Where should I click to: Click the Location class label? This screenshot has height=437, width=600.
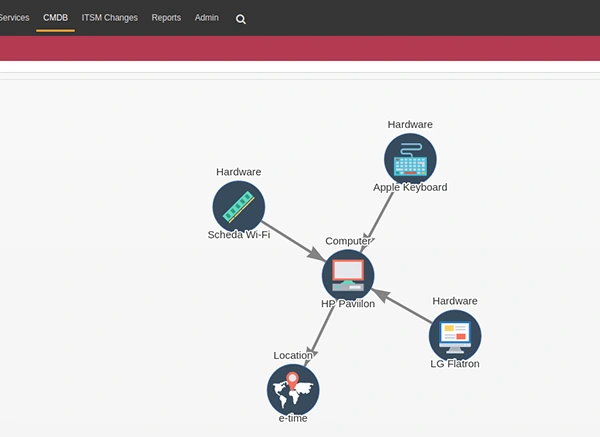[x=293, y=355]
